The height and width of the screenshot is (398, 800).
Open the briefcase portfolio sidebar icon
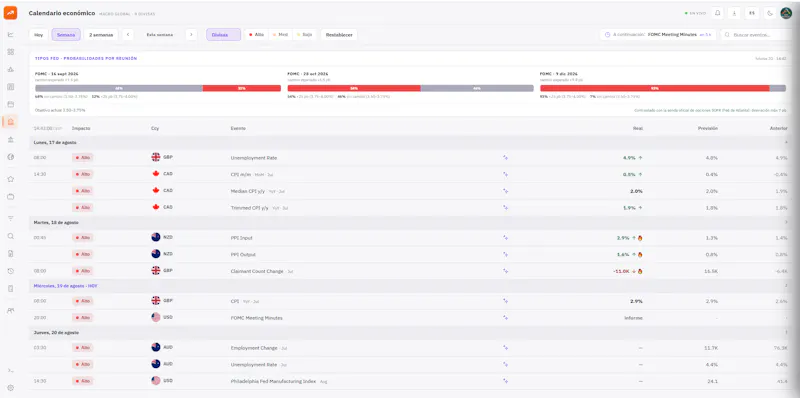click(10, 196)
